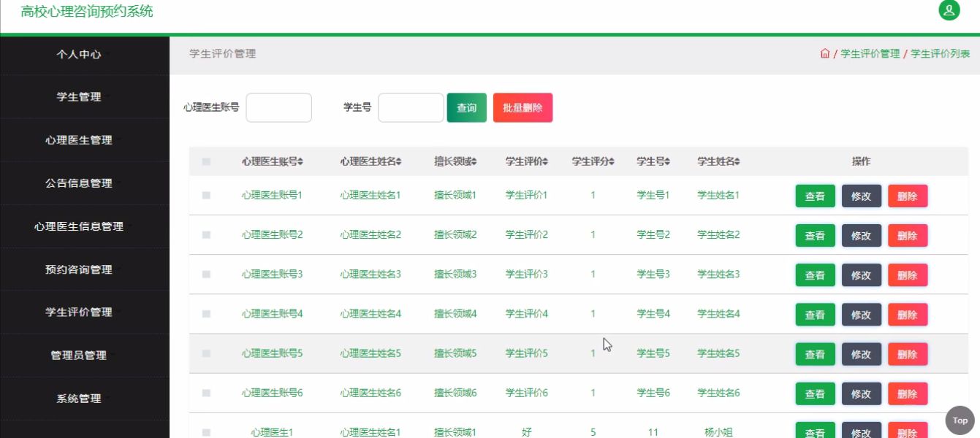The height and width of the screenshot is (438, 980).
Task: Check the row for 心理医生账号2
Action: point(206,235)
